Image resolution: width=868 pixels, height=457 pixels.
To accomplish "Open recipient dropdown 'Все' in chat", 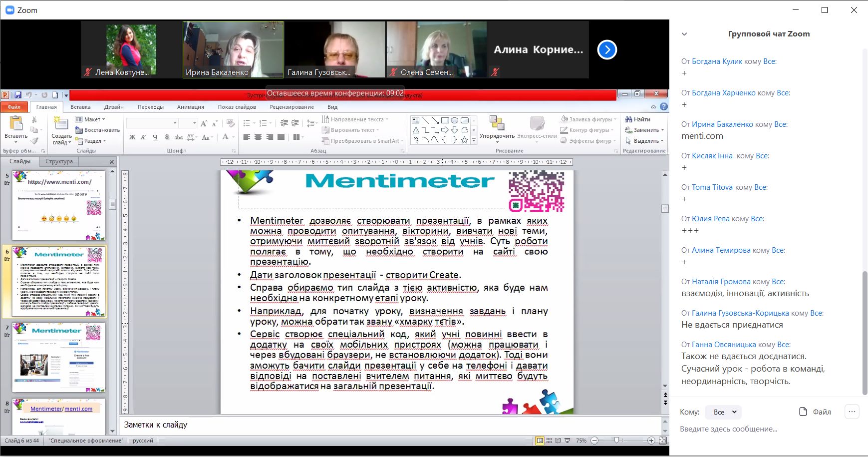I will (723, 412).
